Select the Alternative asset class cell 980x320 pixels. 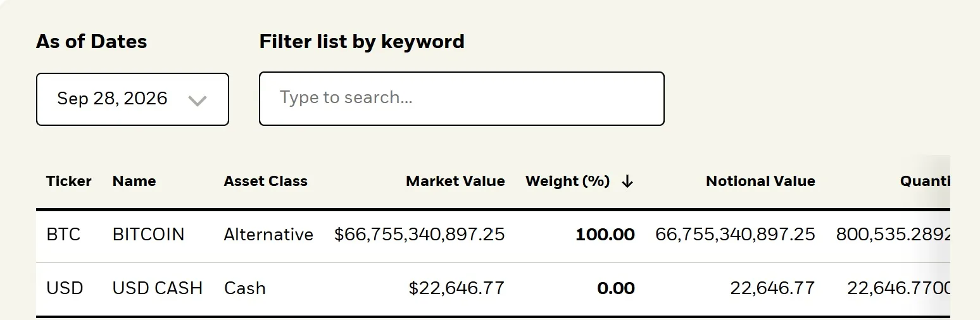[x=268, y=235]
